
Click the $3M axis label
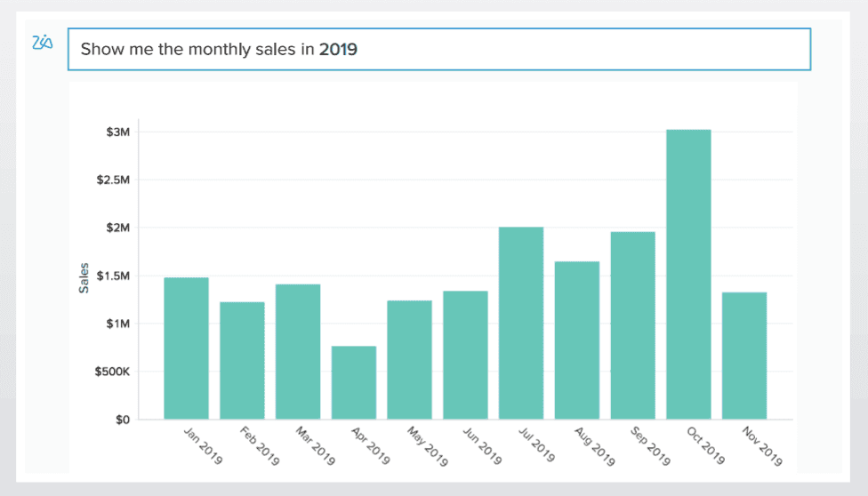click(x=118, y=132)
